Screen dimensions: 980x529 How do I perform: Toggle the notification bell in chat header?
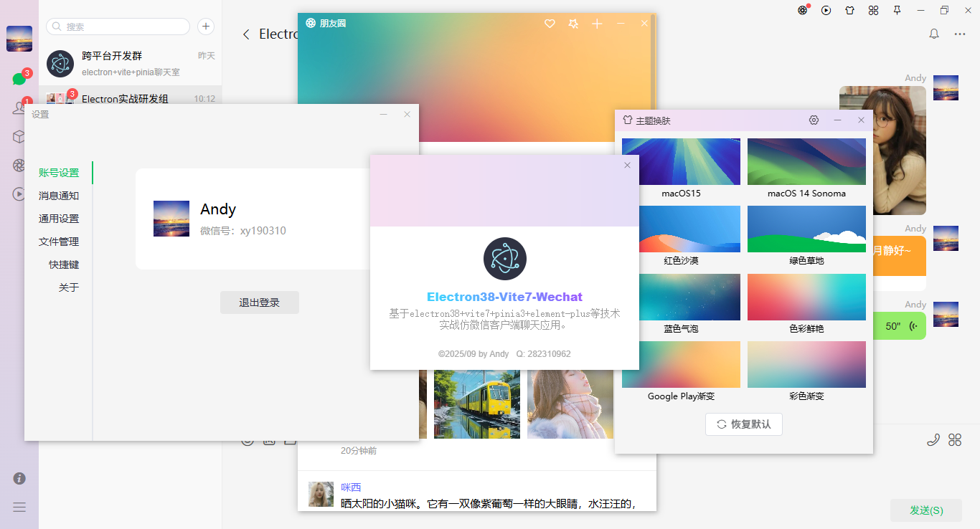(x=934, y=34)
